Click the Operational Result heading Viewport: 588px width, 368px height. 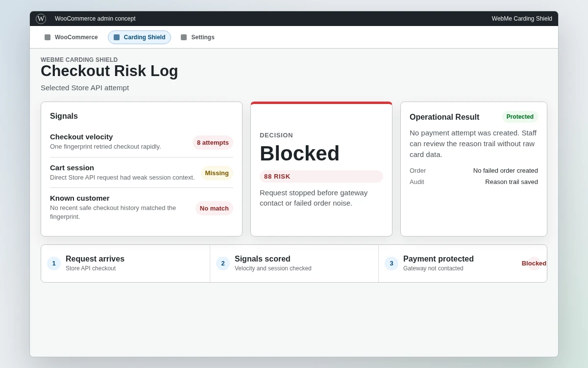click(x=444, y=117)
